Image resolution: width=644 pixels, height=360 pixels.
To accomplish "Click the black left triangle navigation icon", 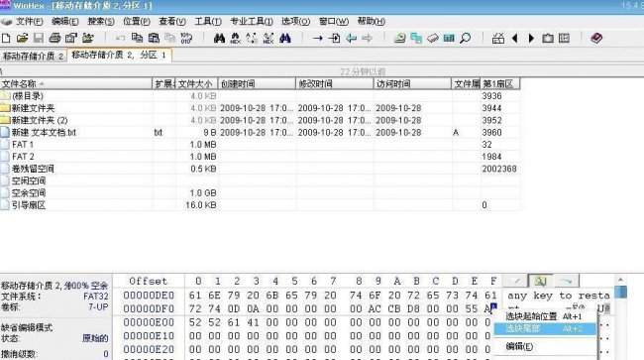I will [x=514, y=39].
